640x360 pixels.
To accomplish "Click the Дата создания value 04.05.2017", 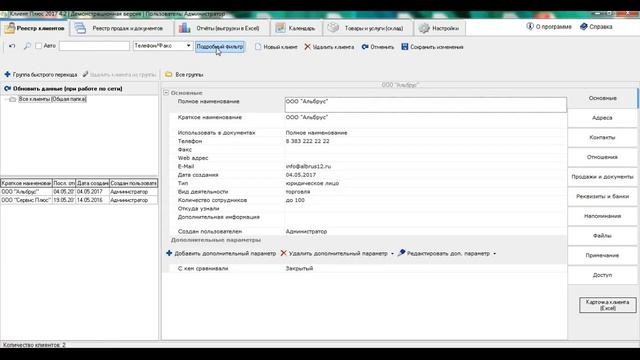I will tap(300, 175).
